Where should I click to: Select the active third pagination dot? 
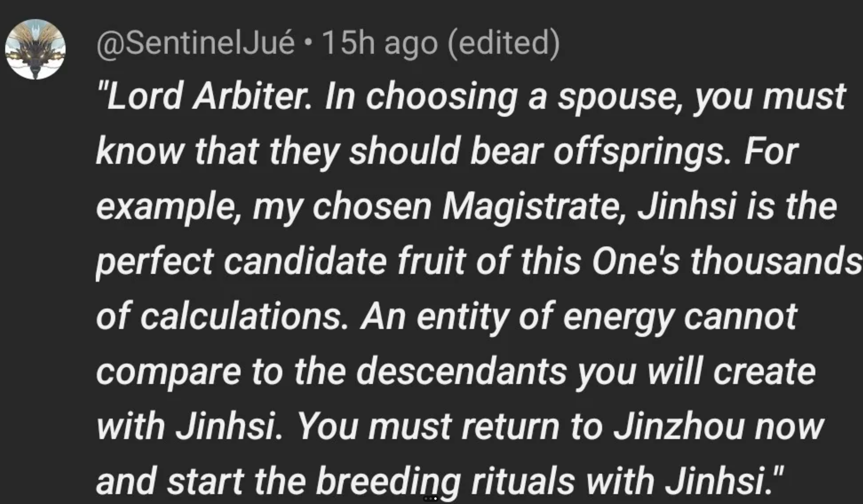pyautogui.click(x=436, y=499)
